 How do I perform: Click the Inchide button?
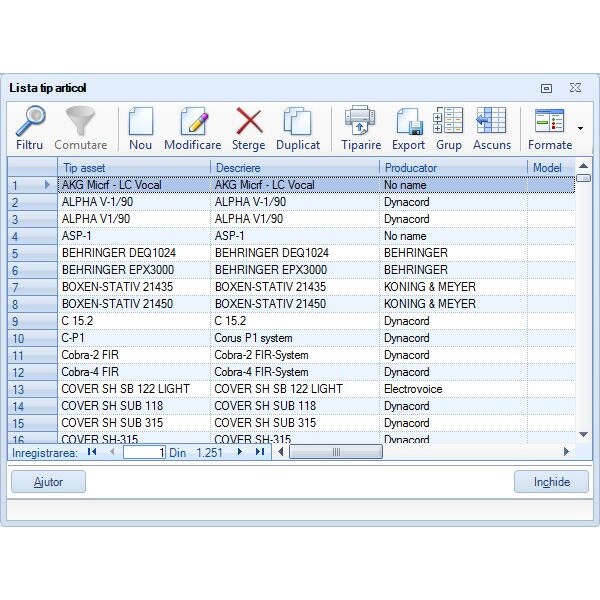(x=551, y=482)
